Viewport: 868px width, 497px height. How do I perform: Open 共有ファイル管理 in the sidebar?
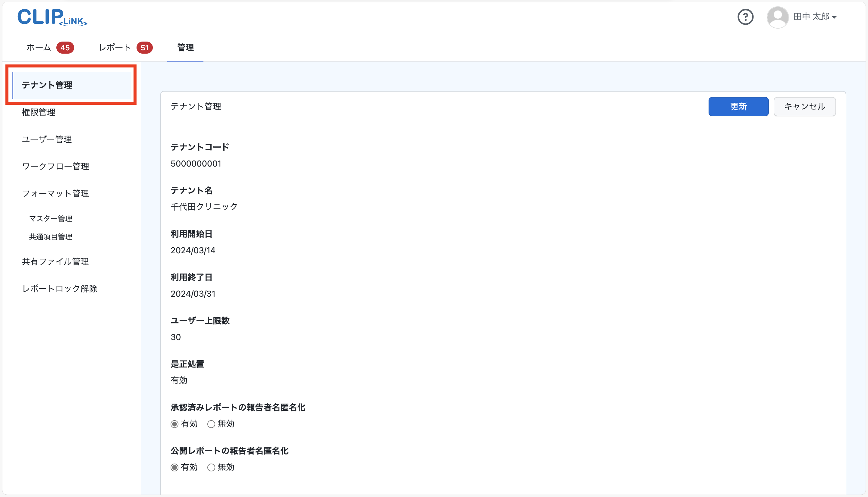(x=55, y=261)
